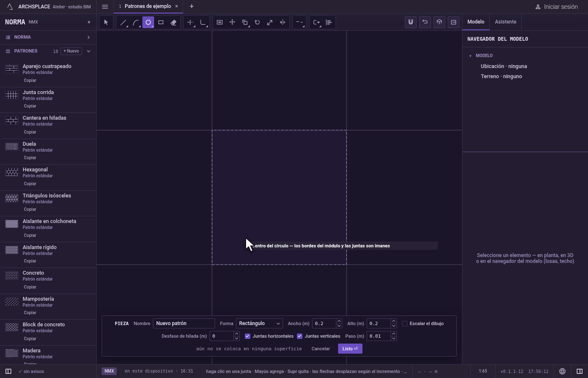Screen dimensions: 588x378
Task: Select the move tool with crossed arrows
Action: coord(232,22)
